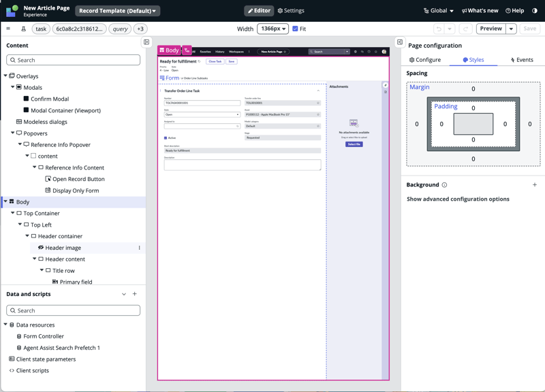Click the plus icon to add a data resource
545x392 pixels.
coord(134,294)
